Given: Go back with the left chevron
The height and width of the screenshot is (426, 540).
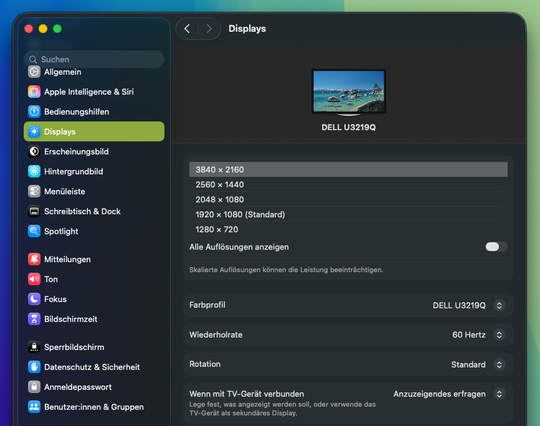Looking at the screenshot, I should 187,29.
